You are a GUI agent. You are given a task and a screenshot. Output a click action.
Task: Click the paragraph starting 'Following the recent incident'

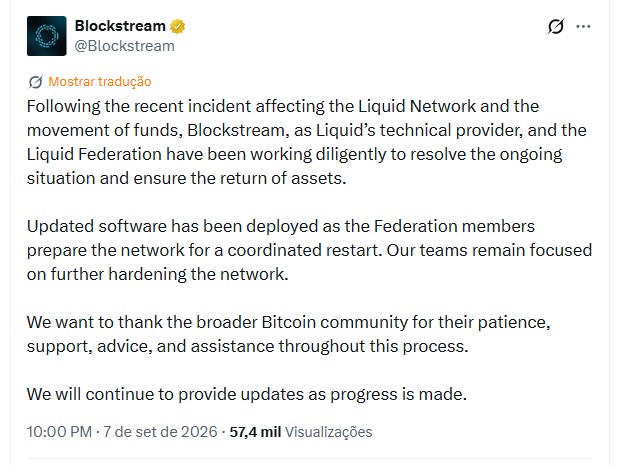307,142
